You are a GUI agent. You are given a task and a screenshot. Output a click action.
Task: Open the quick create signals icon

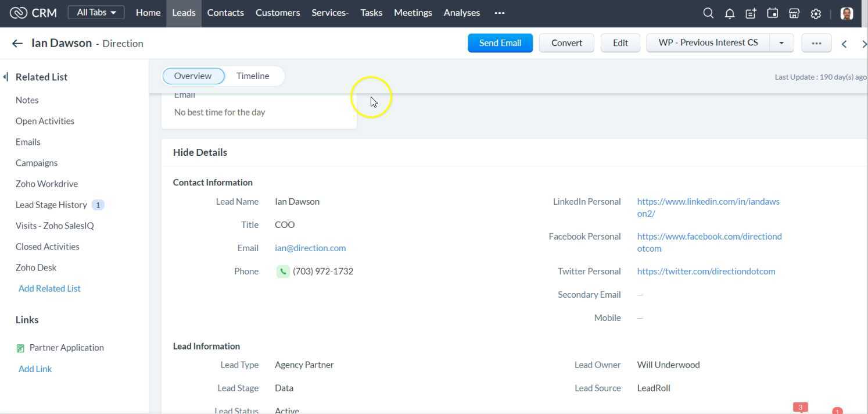(751, 12)
